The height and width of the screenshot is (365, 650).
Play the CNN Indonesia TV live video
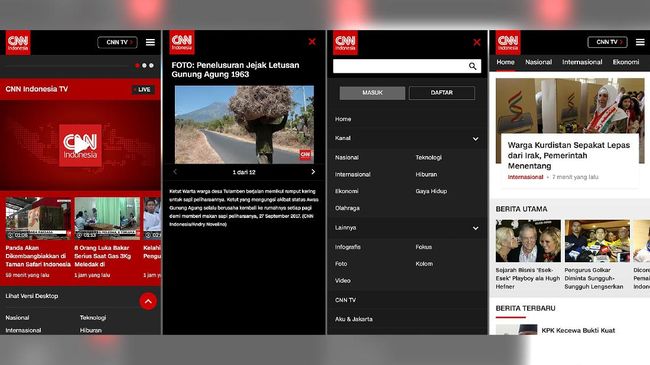(80, 145)
